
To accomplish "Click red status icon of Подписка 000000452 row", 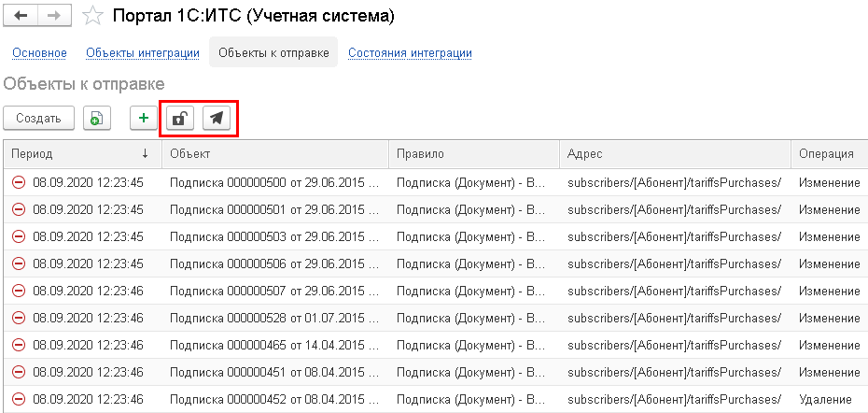I will tap(19, 399).
